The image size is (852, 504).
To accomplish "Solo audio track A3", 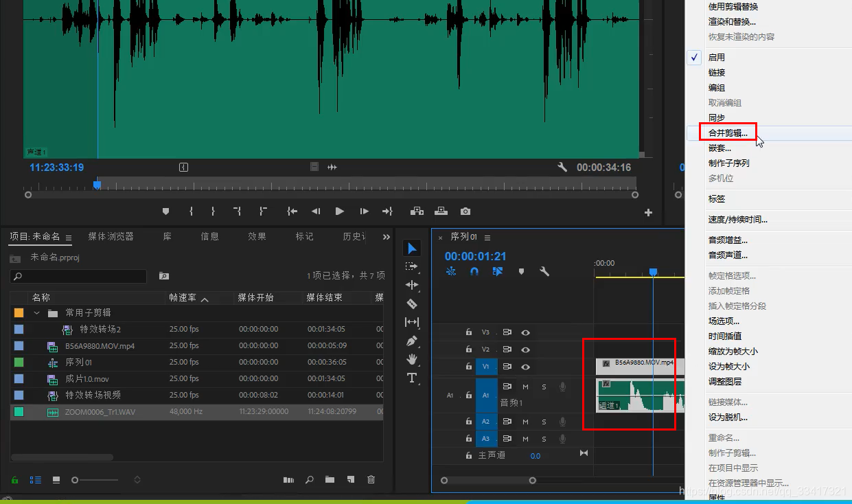I will click(544, 439).
